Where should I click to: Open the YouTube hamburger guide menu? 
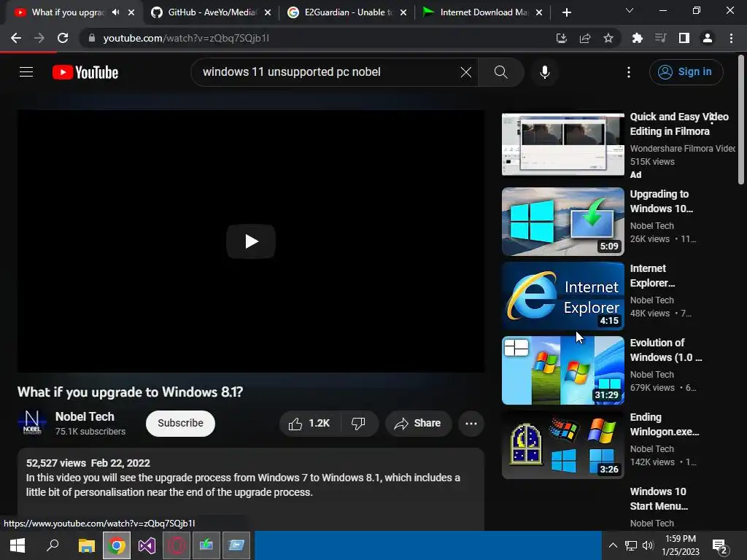[x=26, y=72]
